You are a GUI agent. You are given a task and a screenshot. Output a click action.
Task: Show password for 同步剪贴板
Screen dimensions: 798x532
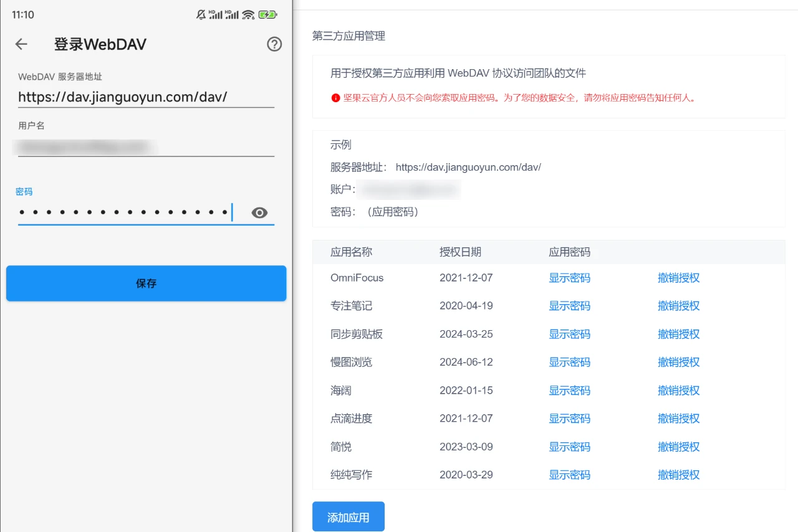[569, 334]
